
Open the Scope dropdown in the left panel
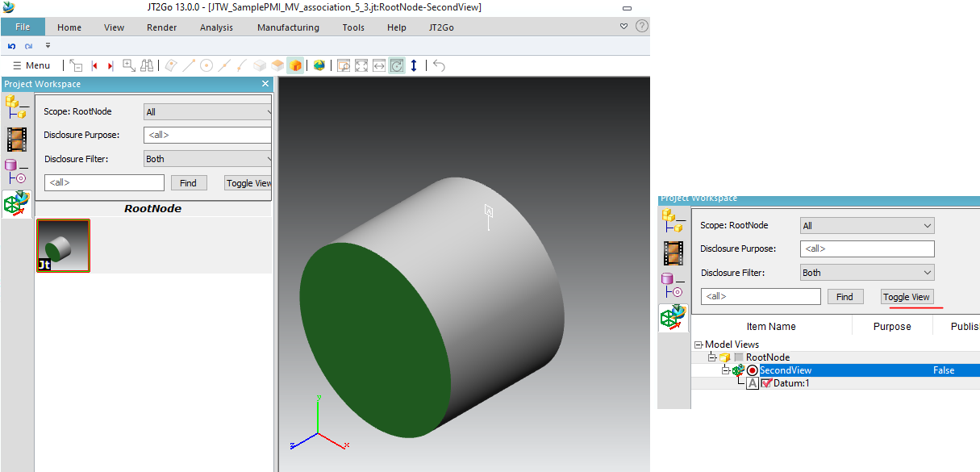tap(208, 112)
